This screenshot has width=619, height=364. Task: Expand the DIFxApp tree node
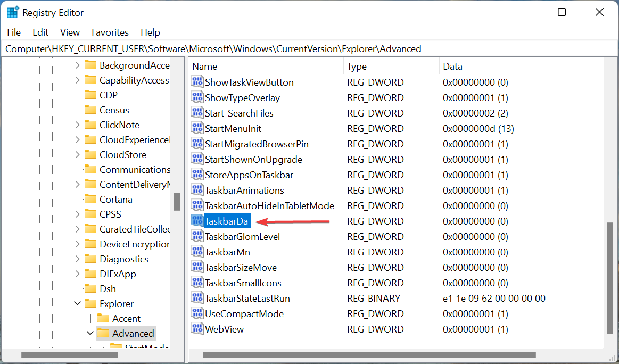pyautogui.click(x=77, y=274)
